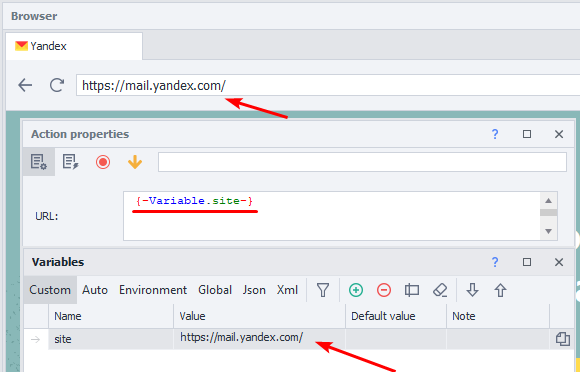Click the Default value column header
This screenshot has width=580, height=372.
coord(396,316)
